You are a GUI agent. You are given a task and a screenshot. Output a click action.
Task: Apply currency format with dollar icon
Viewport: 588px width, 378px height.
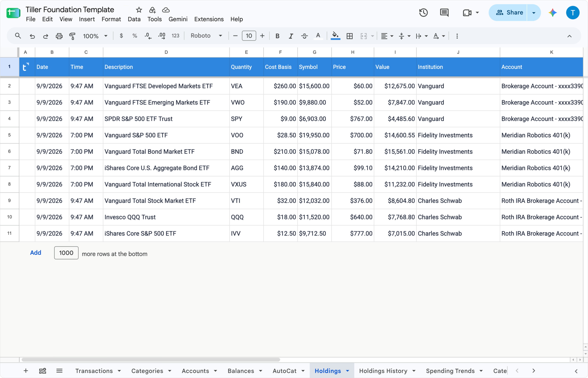pos(121,36)
